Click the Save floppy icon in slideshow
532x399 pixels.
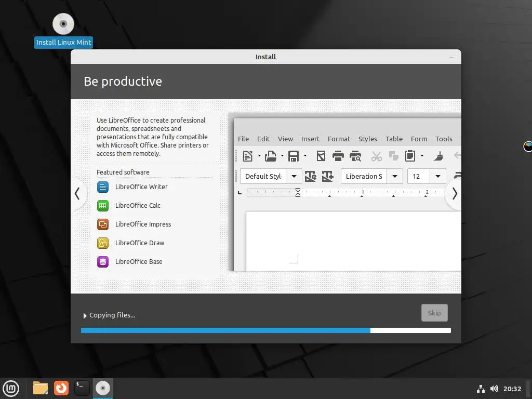[294, 156]
